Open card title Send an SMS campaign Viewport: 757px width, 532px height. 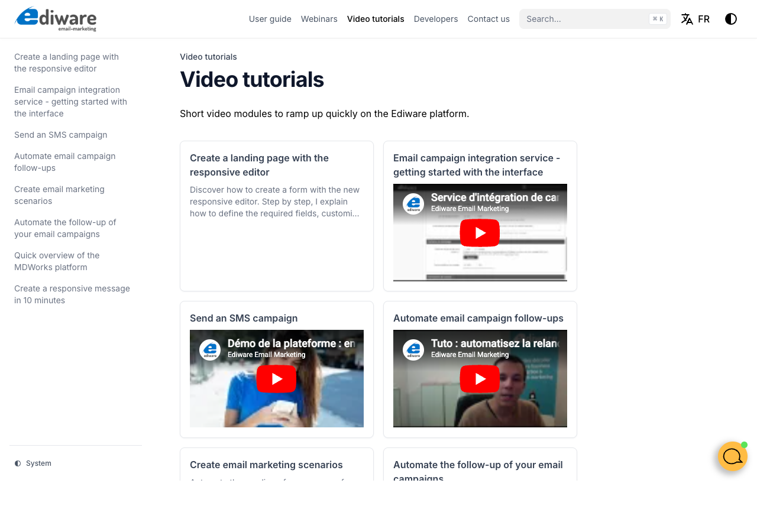[x=244, y=318]
